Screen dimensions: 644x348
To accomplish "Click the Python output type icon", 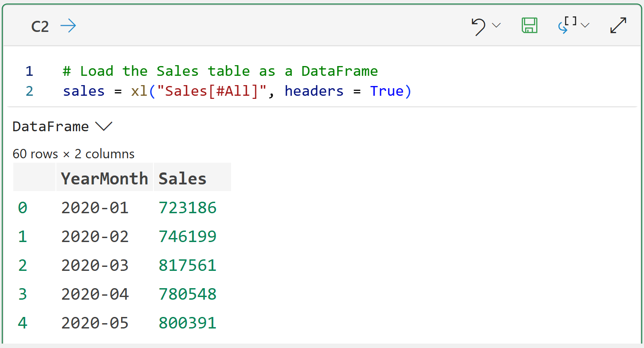I will pyautogui.click(x=566, y=26).
